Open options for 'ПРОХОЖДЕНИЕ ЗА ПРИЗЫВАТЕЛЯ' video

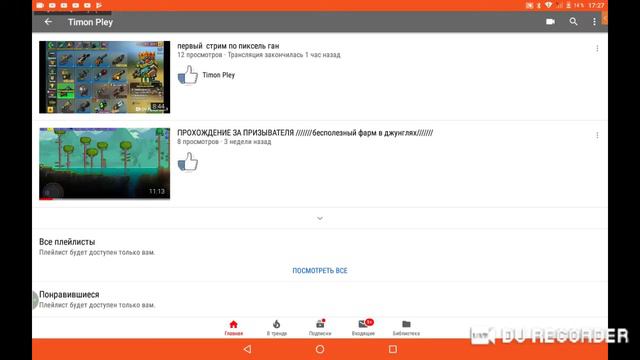point(597,135)
